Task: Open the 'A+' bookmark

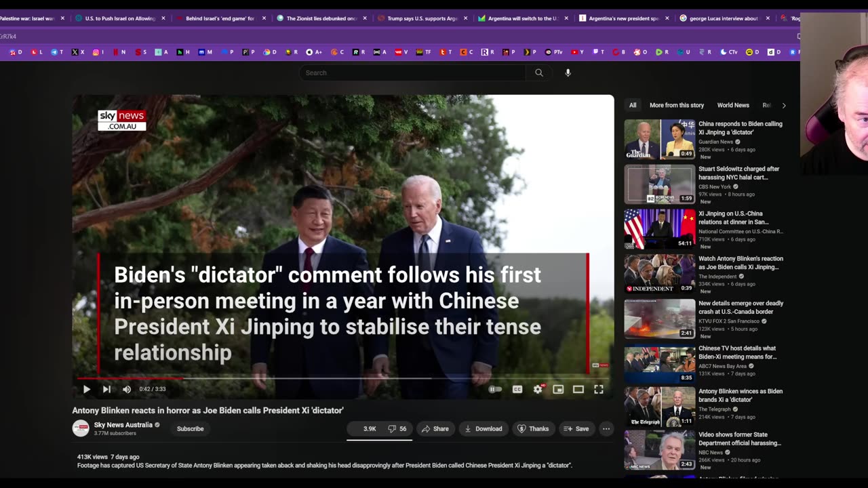Action: 313,52
